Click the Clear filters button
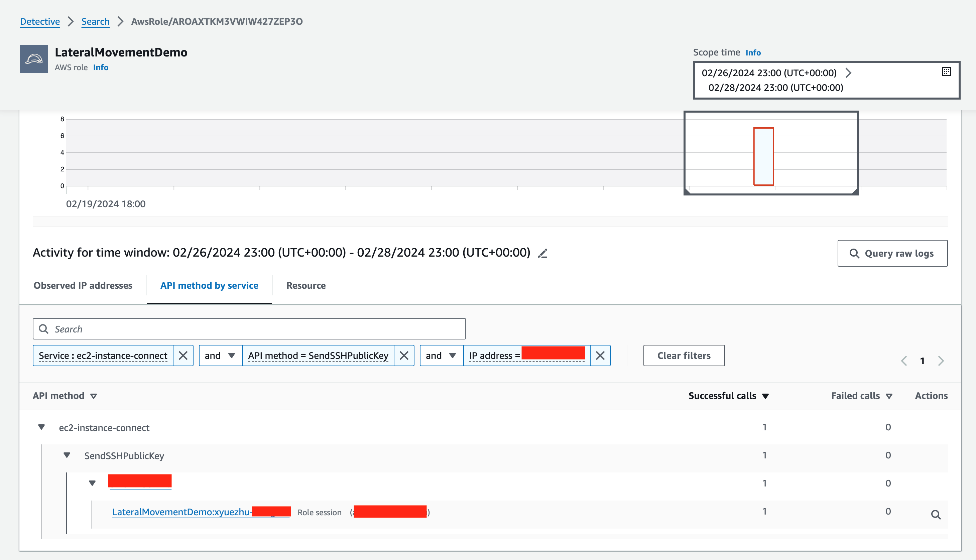Image resolution: width=976 pixels, height=560 pixels. [684, 356]
